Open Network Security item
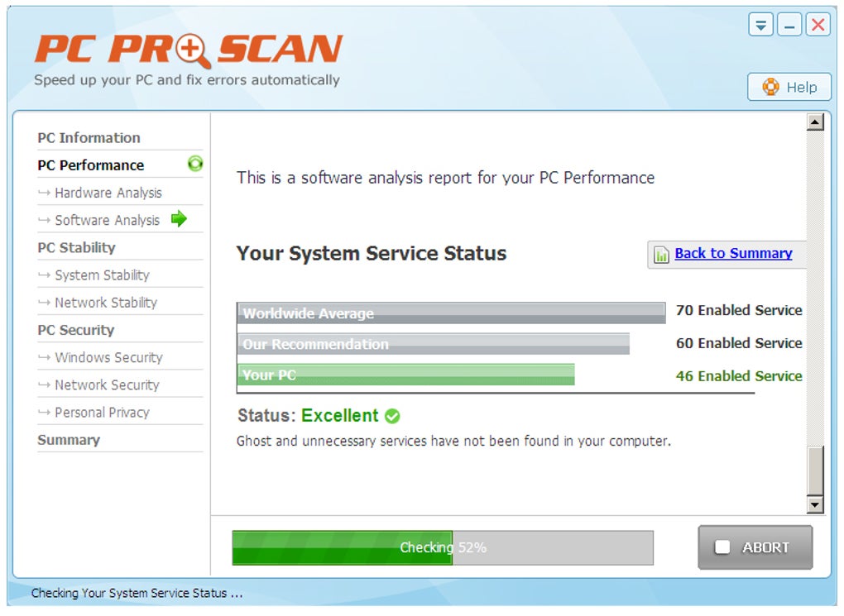The width and height of the screenshot is (844, 616). pos(107,384)
